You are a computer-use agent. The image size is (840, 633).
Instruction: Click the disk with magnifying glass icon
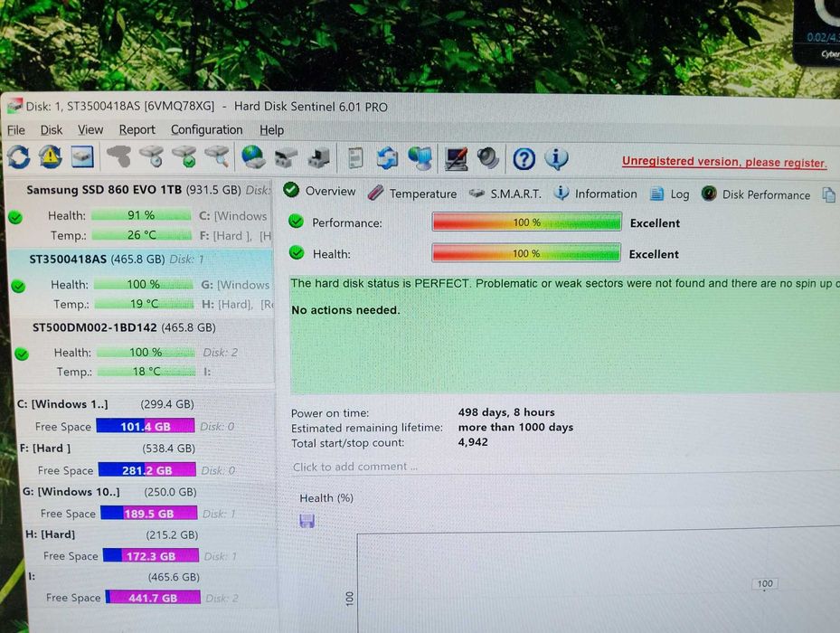point(218,156)
